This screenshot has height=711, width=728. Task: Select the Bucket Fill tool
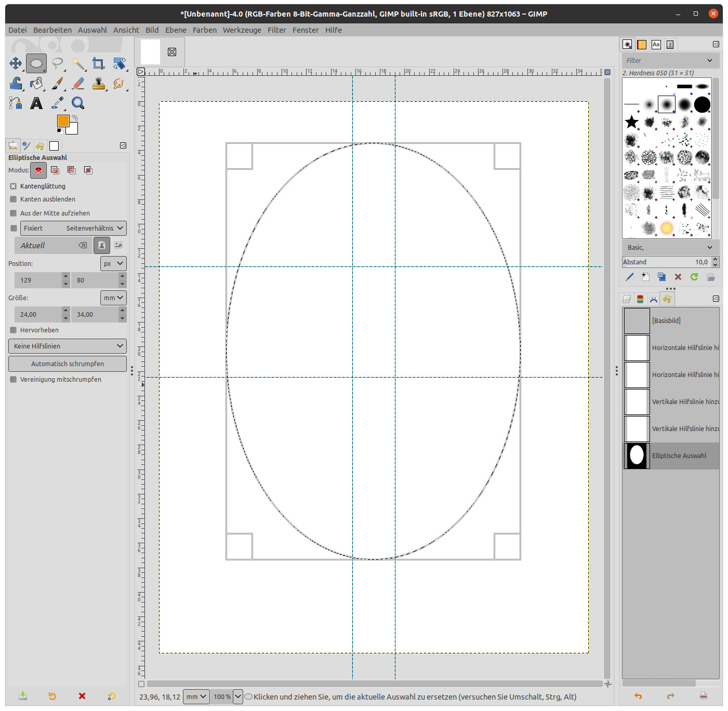coord(36,83)
